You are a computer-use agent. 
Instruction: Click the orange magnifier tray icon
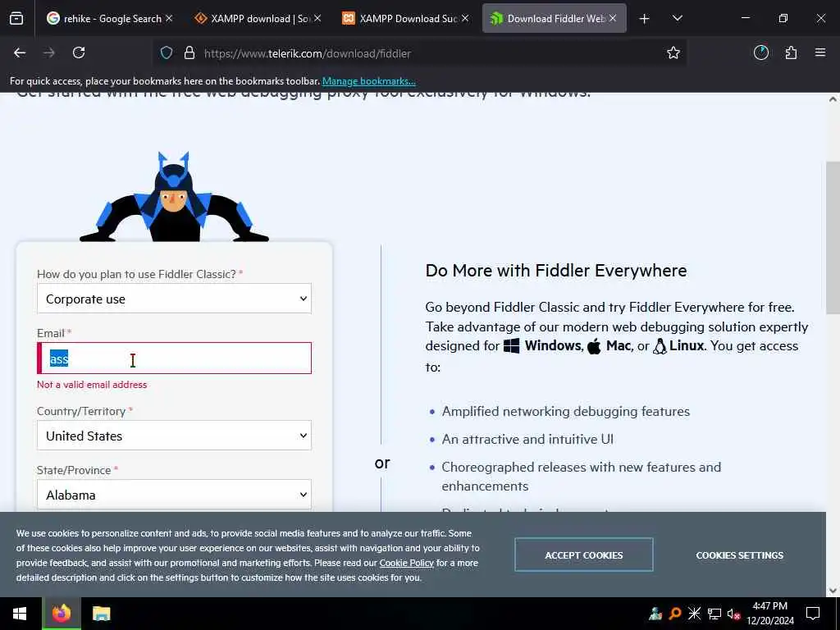click(x=675, y=614)
